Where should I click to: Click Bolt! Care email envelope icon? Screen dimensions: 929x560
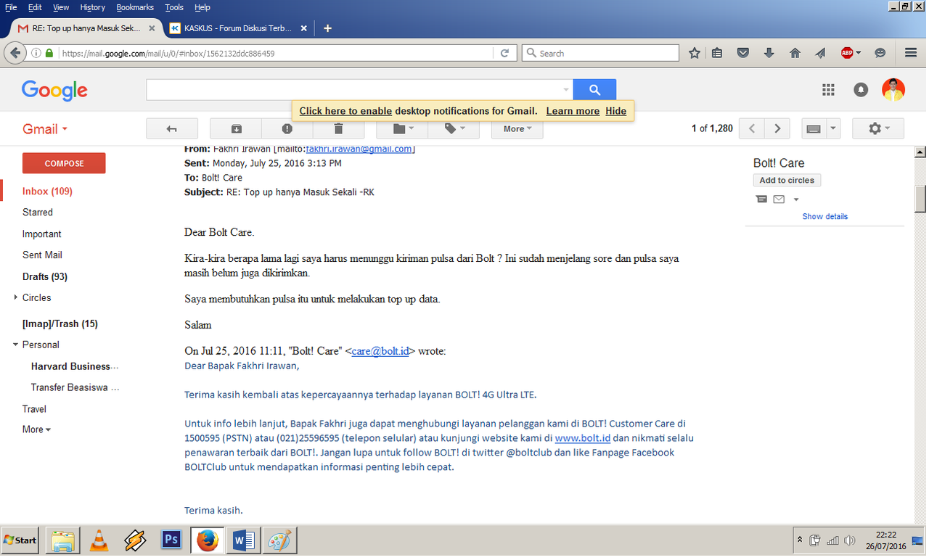coord(779,199)
